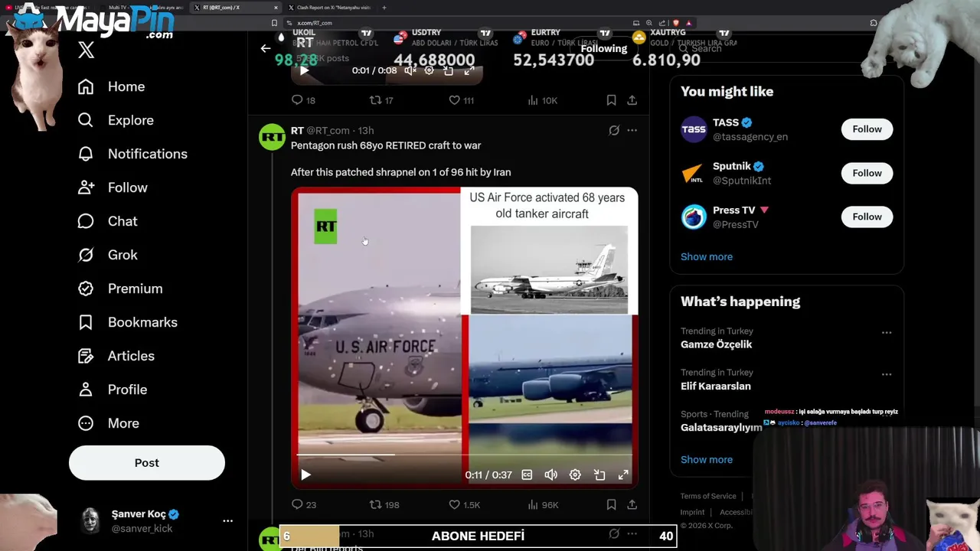Open Gamze Özçelik trending topic

pyautogui.click(x=717, y=344)
